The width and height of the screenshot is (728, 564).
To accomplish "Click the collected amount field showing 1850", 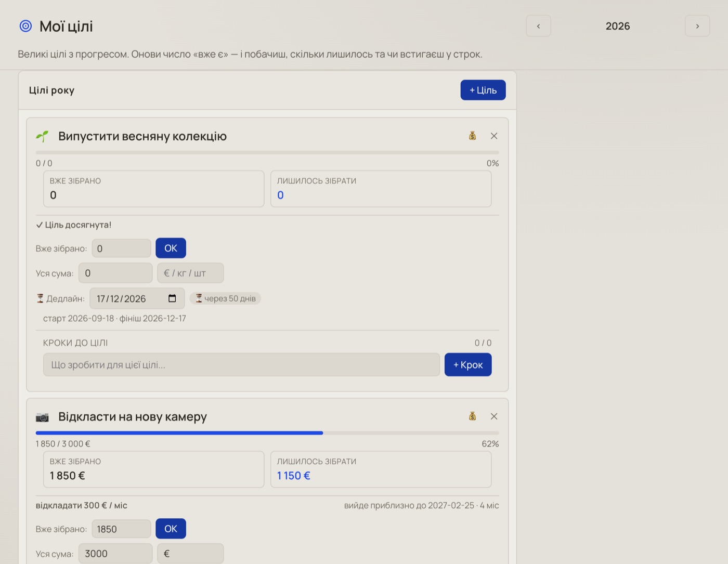I will 122,529.
